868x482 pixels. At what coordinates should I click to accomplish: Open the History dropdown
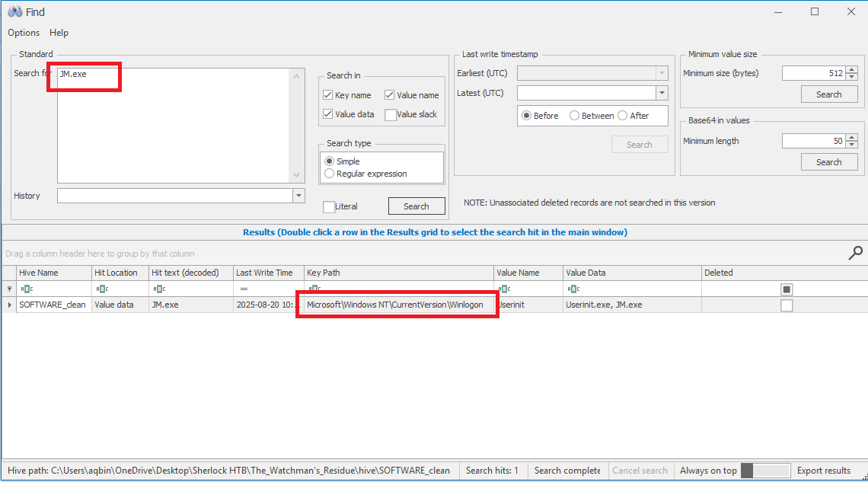(x=298, y=196)
